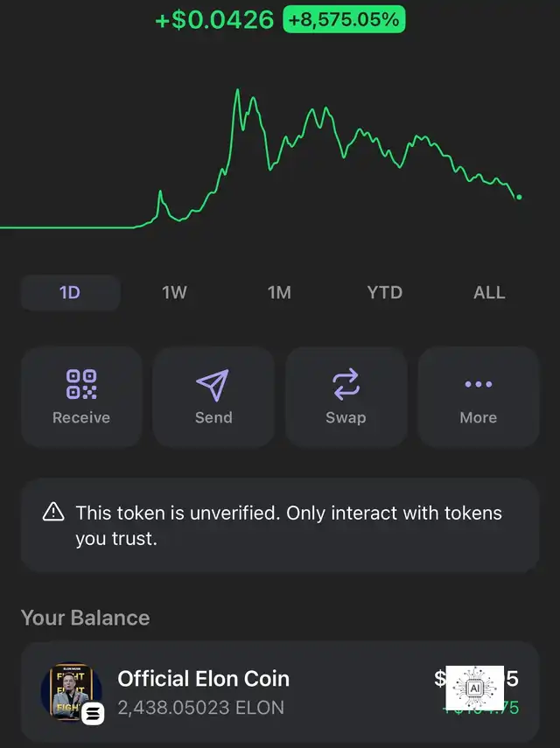Tap the dot at chart line end
This screenshot has width=560, height=748.
[519, 197]
